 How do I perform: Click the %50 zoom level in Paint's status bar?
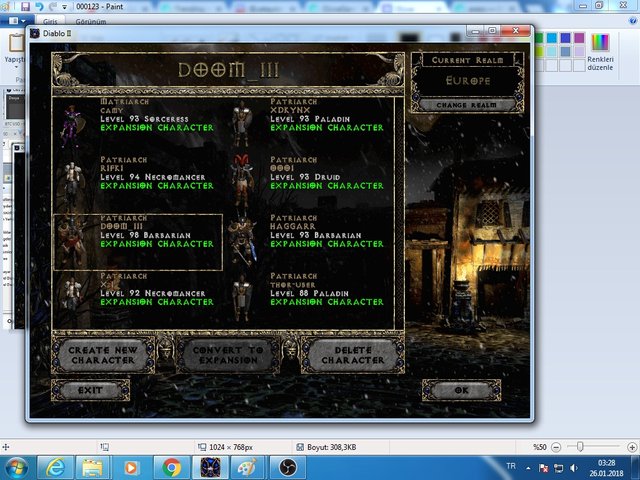tap(540, 447)
